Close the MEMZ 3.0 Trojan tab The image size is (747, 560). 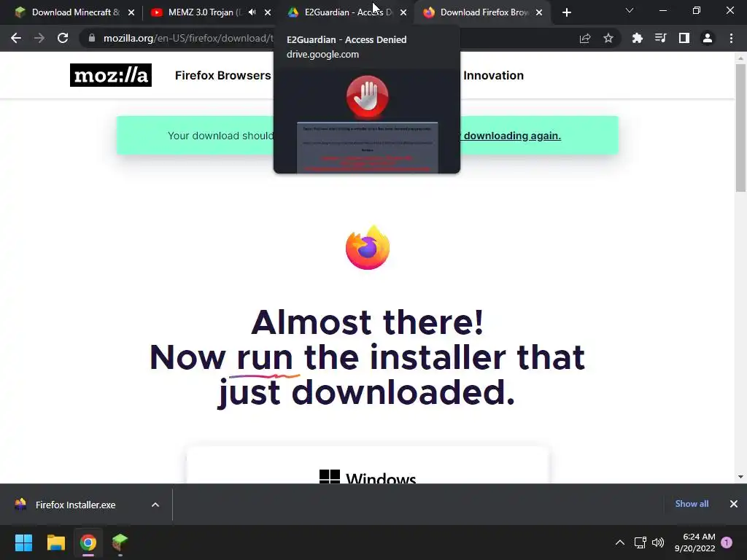pos(268,12)
